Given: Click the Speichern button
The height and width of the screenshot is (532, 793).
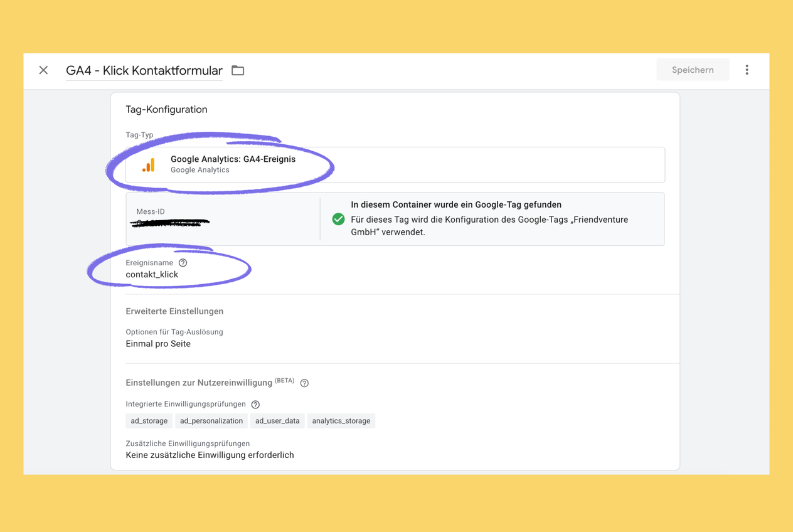Looking at the screenshot, I should tap(693, 70).
